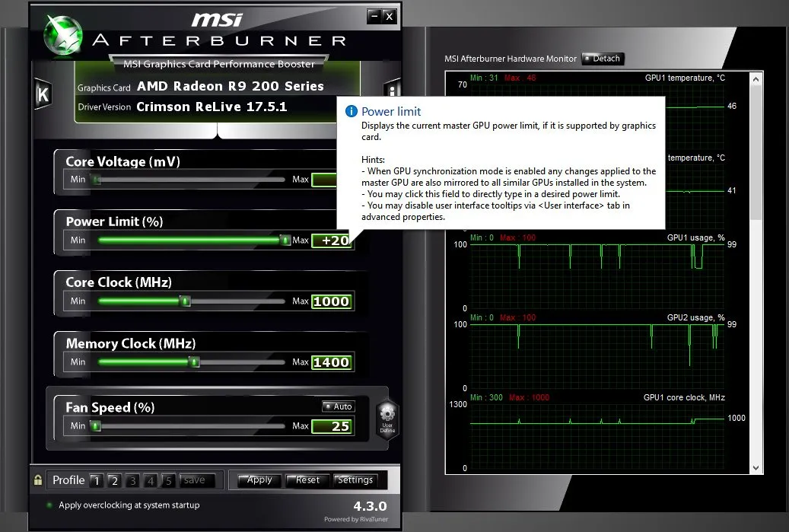Select profile slot 1
Image resolution: width=789 pixels, height=532 pixels.
[97, 481]
